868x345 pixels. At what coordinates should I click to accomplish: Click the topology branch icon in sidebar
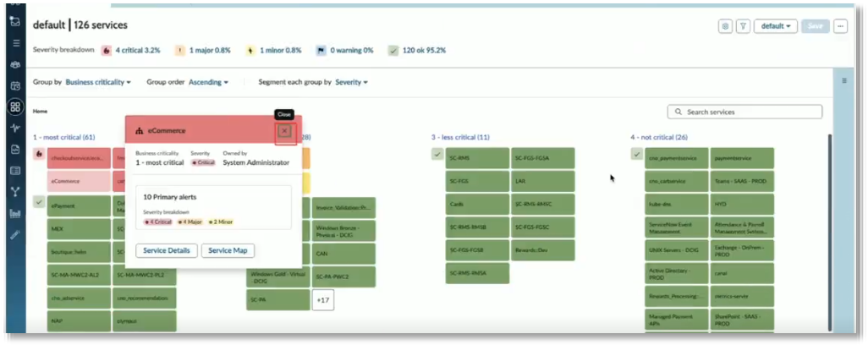click(x=15, y=192)
